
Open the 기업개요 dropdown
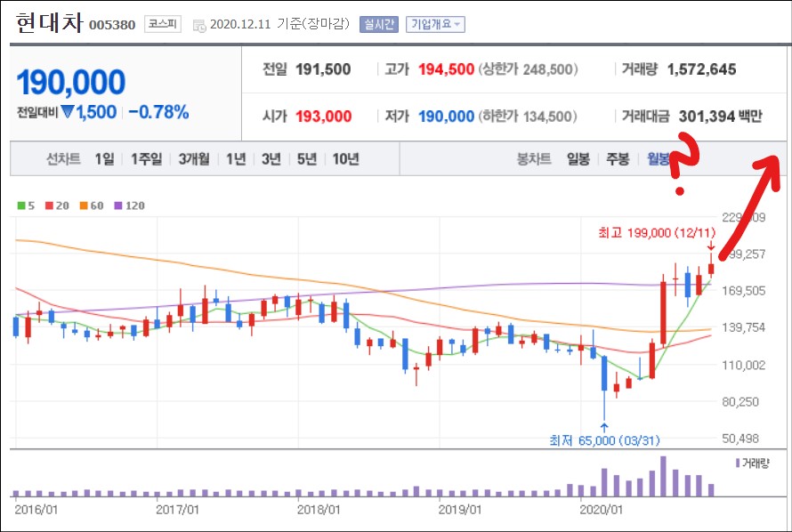pyautogui.click(x=435, y=24)
